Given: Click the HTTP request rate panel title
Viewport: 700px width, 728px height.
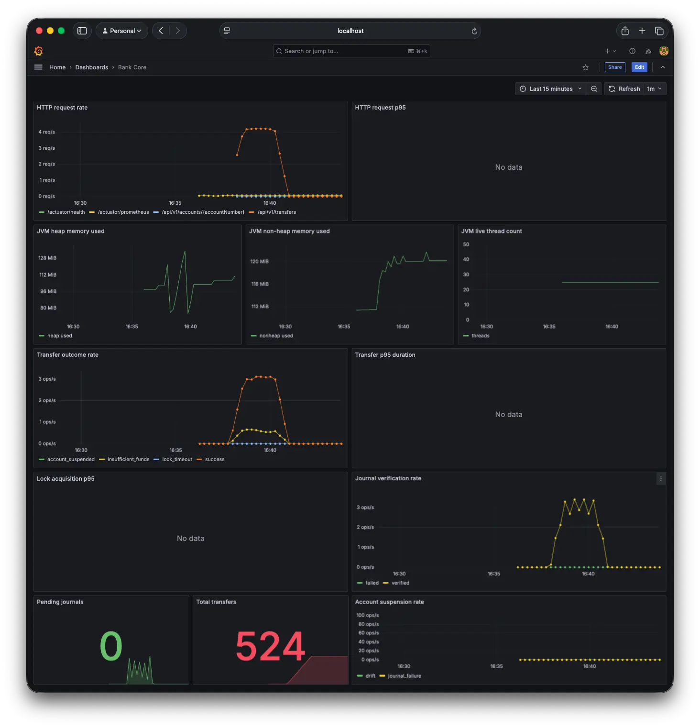Looking at the screenshot, I should point(62,108).
